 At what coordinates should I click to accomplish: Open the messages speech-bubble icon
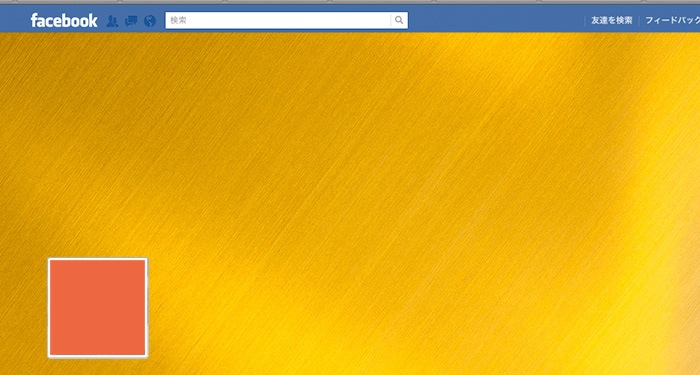[x=131, y=21]
